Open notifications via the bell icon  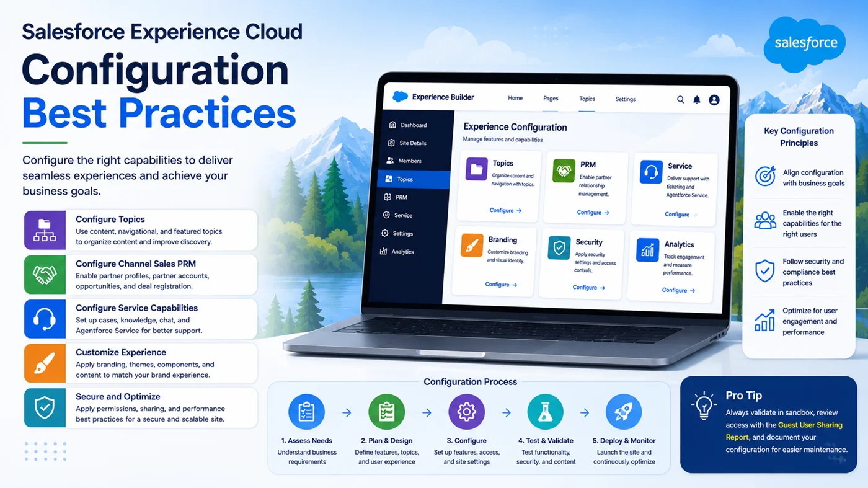click(x=697, y=99)
